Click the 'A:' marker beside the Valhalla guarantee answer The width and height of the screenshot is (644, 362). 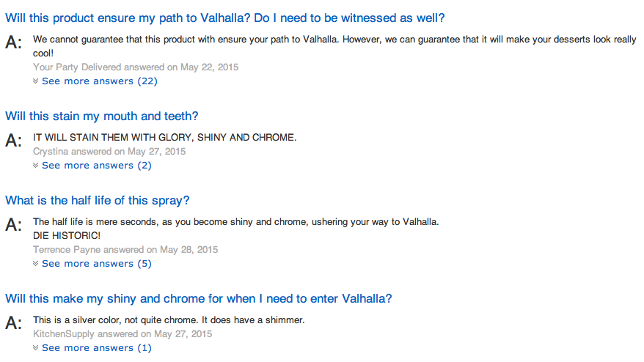[x=13, y=43]
